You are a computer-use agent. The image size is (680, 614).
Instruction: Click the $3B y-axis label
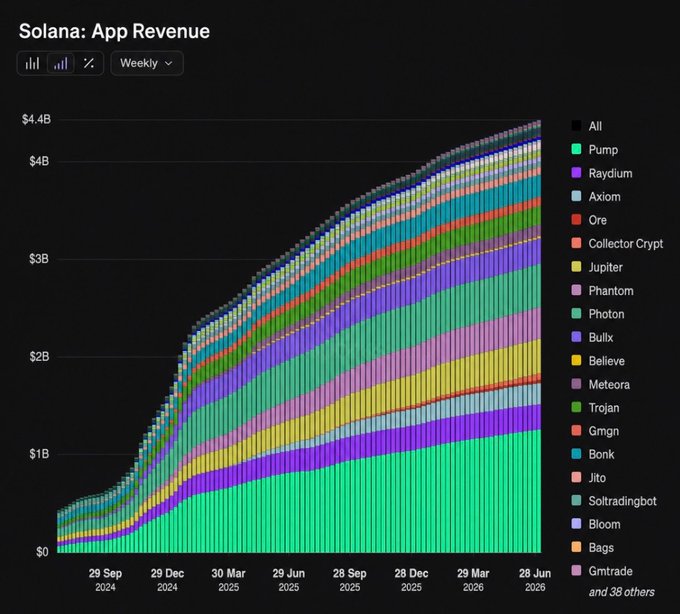pyautogui.click(x=39, y=259)
